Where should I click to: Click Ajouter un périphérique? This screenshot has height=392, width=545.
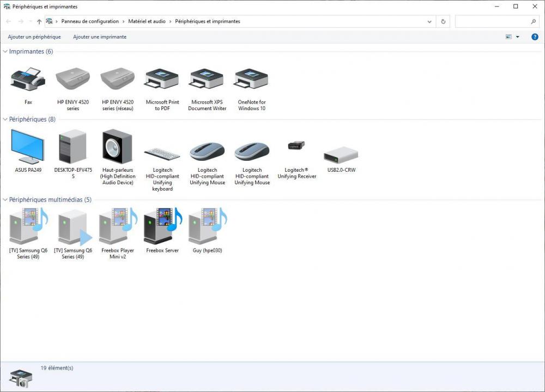click(34, 37)
